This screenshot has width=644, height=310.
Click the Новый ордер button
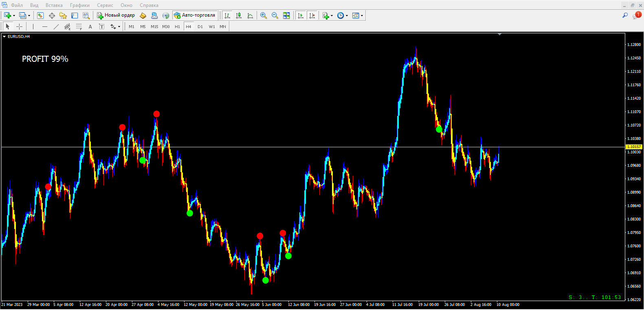coord(116,15)
